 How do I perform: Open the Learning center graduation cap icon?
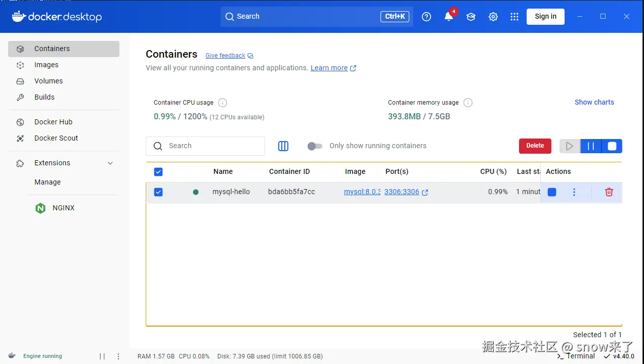(471, 17)
